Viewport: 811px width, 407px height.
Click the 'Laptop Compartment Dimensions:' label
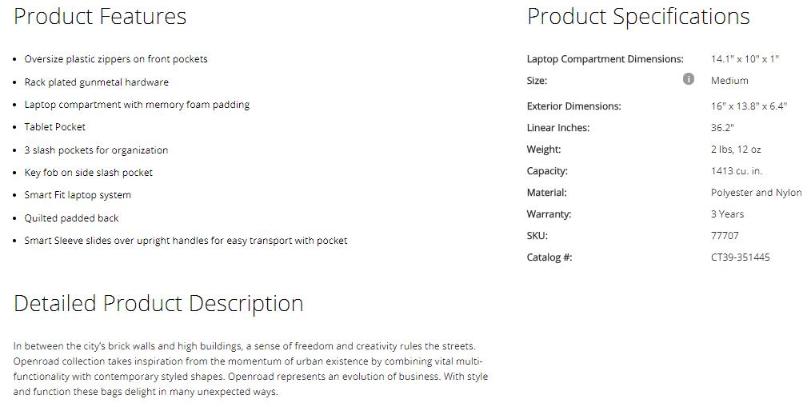click(x=605, y=59)
